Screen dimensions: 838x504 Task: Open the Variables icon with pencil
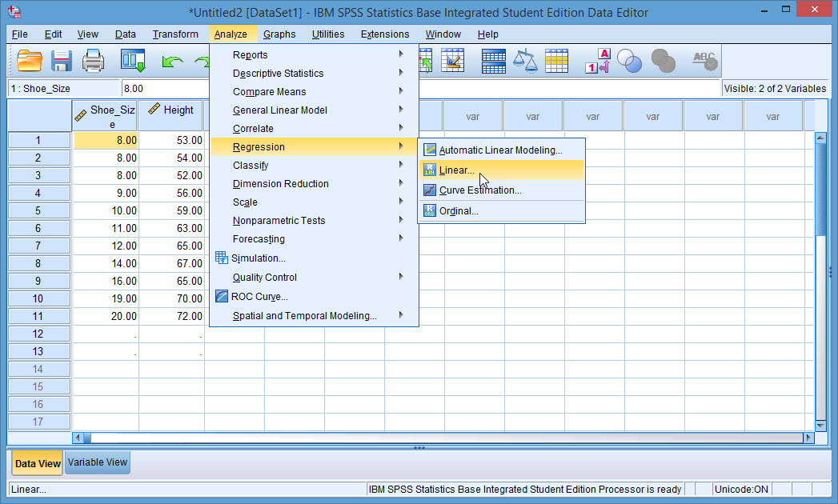pyautogui.click(x=453, y=60)
